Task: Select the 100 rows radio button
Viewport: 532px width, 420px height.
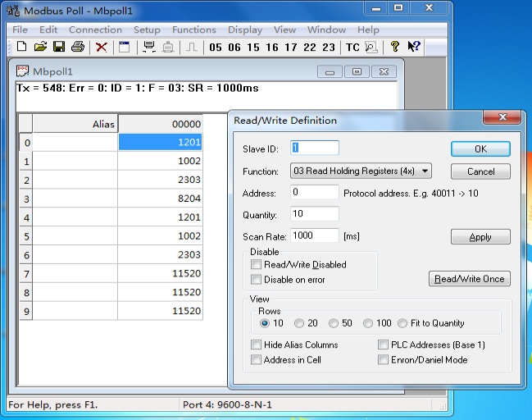Action: [x=368, y=323]
